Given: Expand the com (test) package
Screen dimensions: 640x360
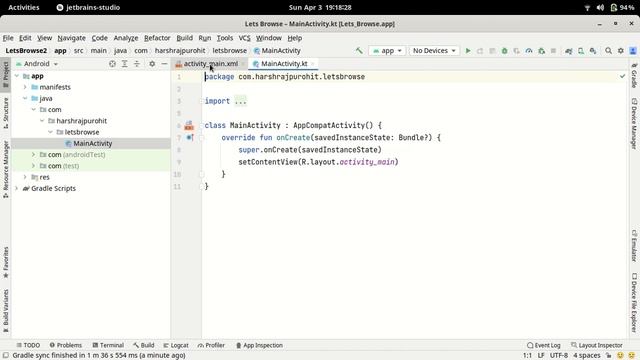Looking at the screenshot, I should tap(33, 166).
